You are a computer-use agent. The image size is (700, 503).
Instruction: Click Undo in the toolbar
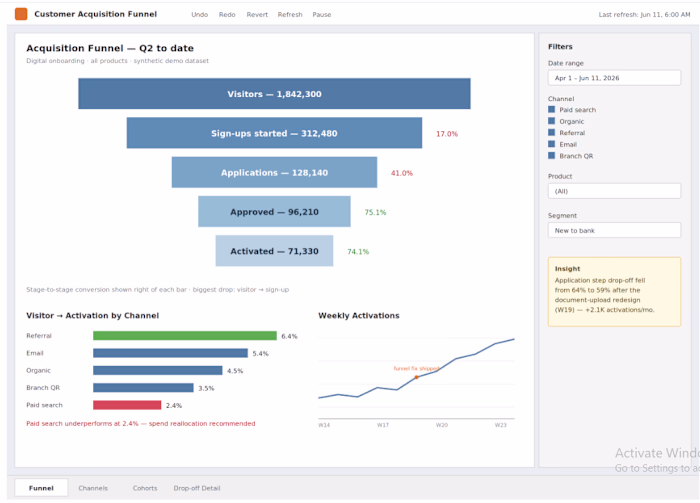click(x=200, y=15)
